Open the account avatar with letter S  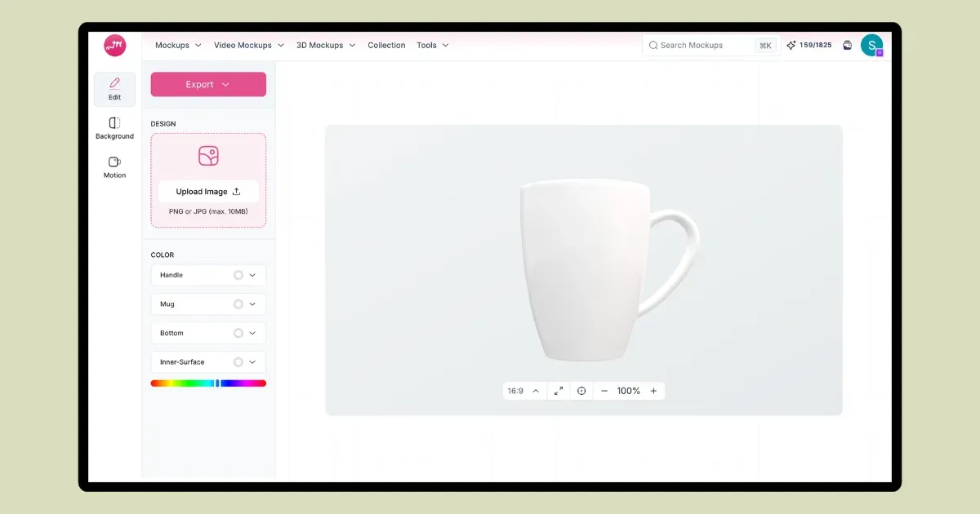pos(871,46)
